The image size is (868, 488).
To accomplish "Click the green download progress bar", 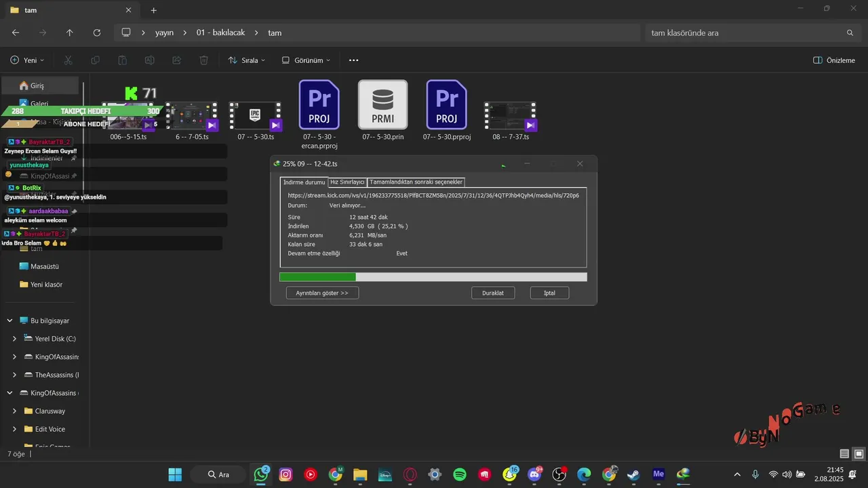I will pyautogui.click(x=317, y=277).
